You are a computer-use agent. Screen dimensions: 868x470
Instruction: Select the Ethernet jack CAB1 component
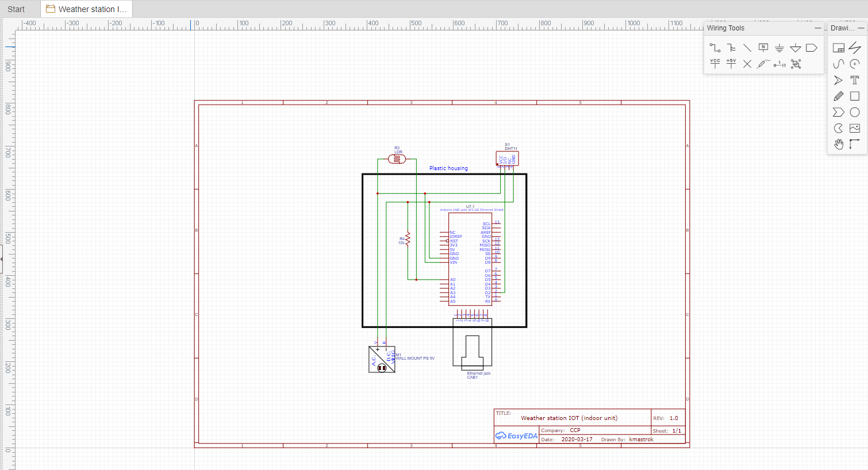(x=473, y=344)
